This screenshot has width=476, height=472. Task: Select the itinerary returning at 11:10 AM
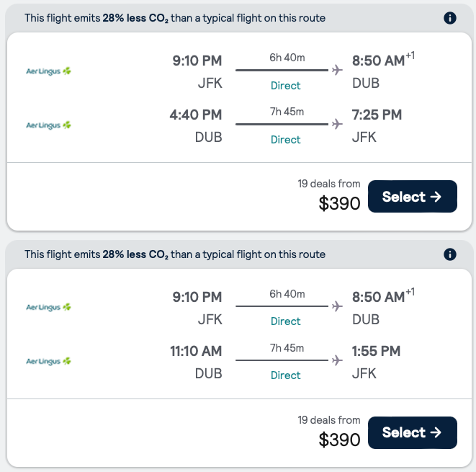[x=412, y=432]
